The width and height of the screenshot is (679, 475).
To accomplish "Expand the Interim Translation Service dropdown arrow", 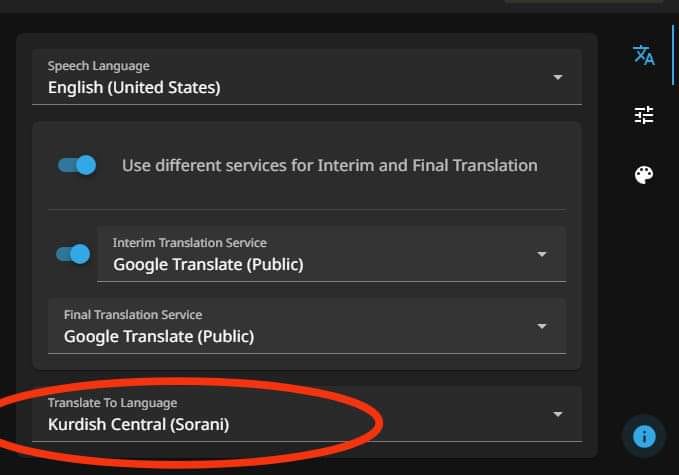I will coord(542,254).
